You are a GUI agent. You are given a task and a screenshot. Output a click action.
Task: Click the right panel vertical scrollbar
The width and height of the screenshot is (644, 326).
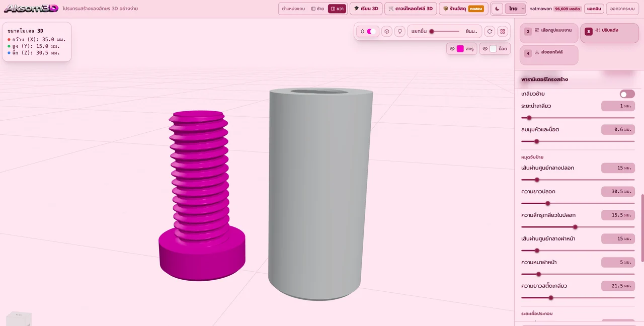[x=642, y=227]
